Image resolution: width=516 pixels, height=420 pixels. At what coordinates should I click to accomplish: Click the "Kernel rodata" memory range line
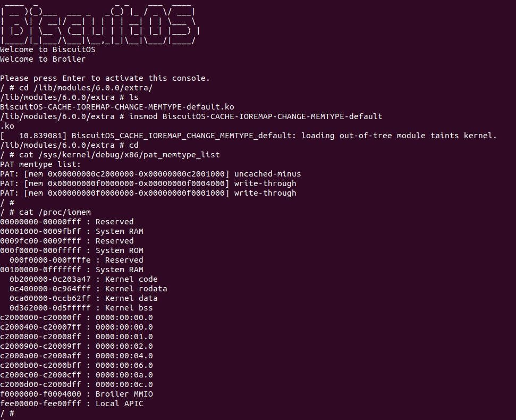(x=88, y=289)
